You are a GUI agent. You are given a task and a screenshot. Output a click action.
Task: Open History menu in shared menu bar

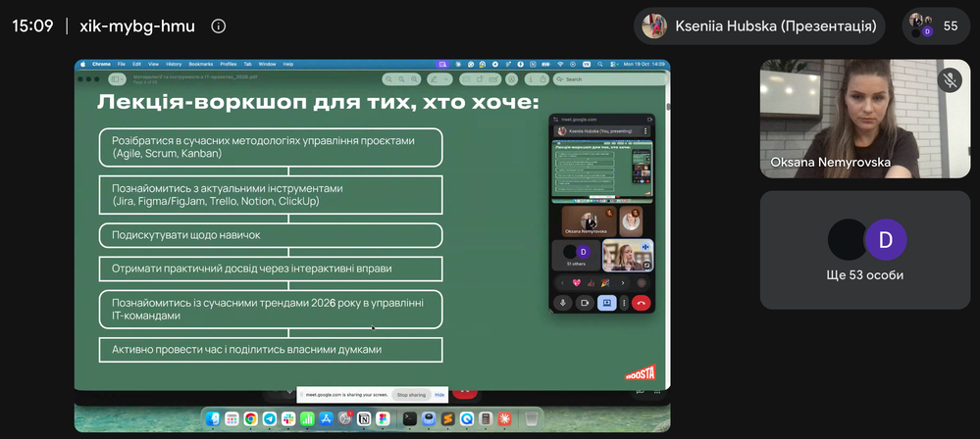point(174,64)
